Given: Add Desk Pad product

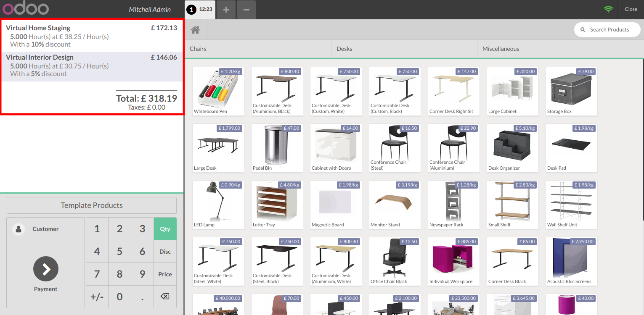Looking at the screenshot, I should 572,148.
